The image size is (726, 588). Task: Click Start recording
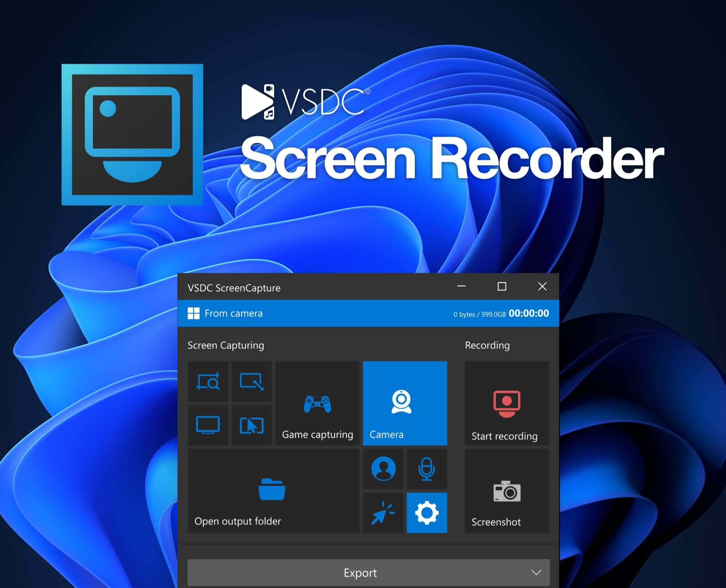pyautogui.click(x=507, y=404)
